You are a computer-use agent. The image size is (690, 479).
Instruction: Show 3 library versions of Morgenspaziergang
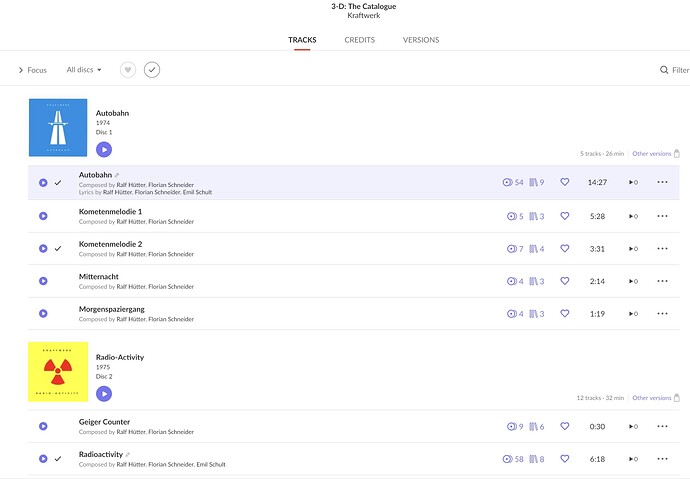pyautogui.click(x=536, y=314)
